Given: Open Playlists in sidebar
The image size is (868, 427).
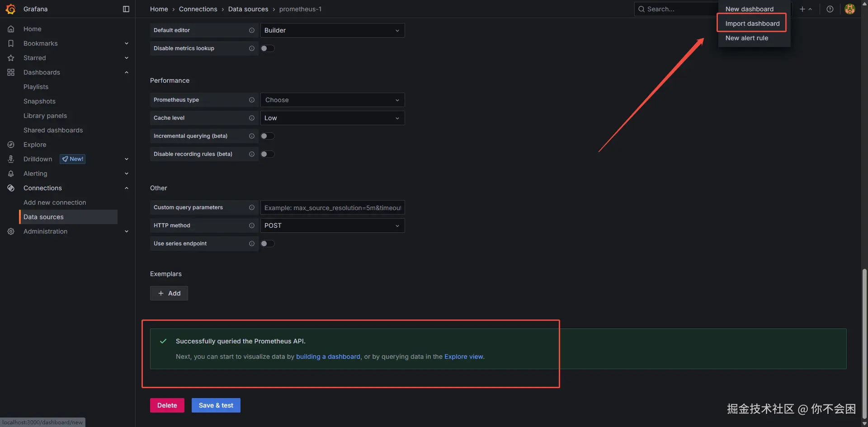Looking at the screenshot, I should tap(36, 87).
